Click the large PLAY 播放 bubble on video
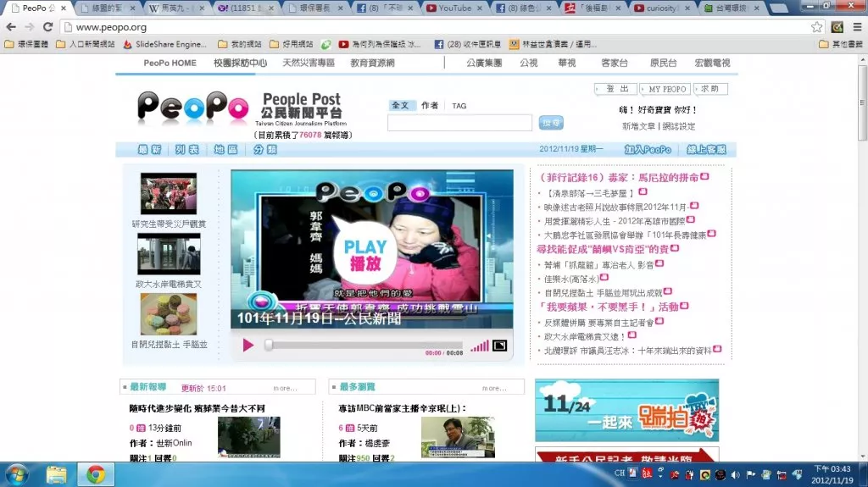The image size is (868, 487). [x=364, y=255]
